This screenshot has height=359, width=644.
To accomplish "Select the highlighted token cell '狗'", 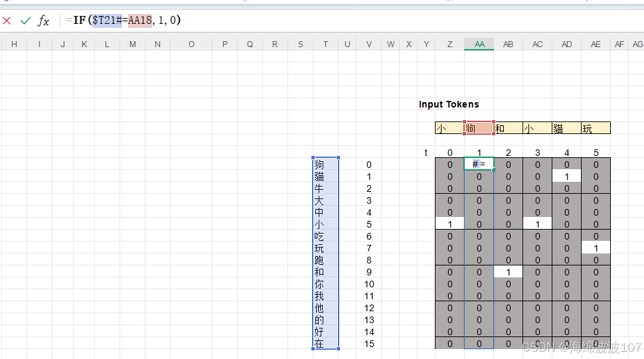I will [x=479, y=128].
